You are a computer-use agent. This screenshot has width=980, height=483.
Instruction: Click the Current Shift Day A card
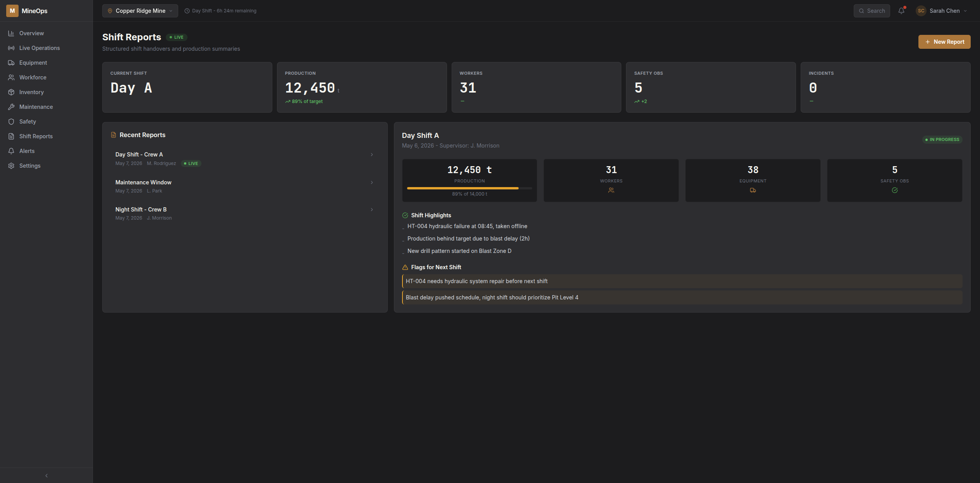point(187,87)
